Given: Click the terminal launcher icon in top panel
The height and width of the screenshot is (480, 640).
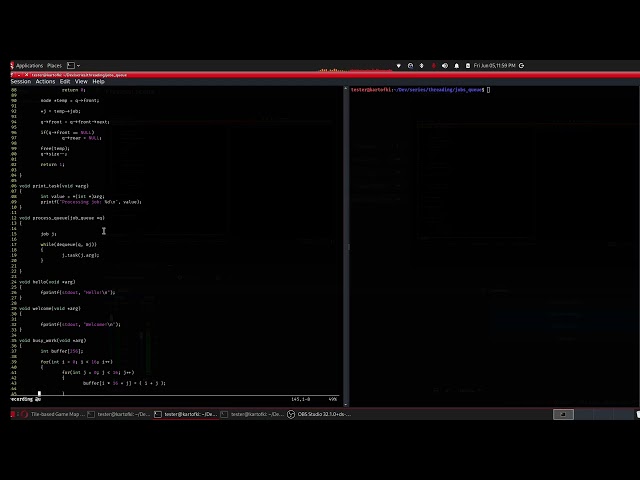Looking at the screenshot, I should point(71,65).
